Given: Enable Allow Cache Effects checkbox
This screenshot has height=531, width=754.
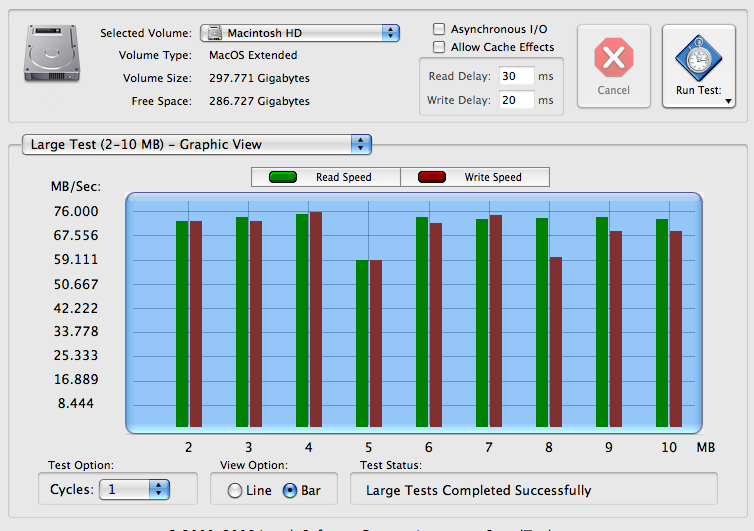Looking at the screenshot, I should [x=439, y=47].
